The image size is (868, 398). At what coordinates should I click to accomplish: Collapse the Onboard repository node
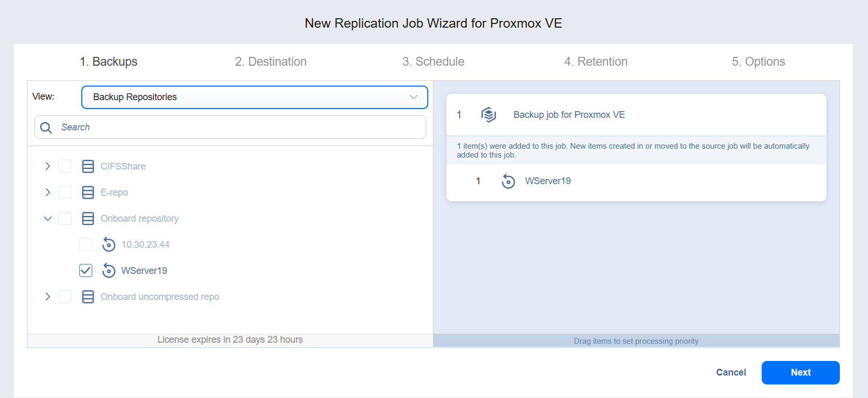click(48, 219)
